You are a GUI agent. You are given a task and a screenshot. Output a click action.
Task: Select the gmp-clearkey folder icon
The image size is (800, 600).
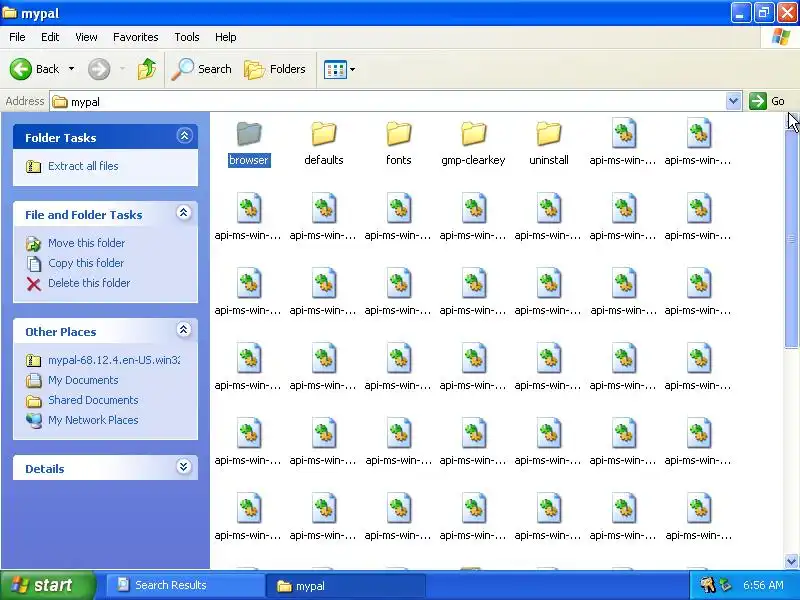(474, 134)
